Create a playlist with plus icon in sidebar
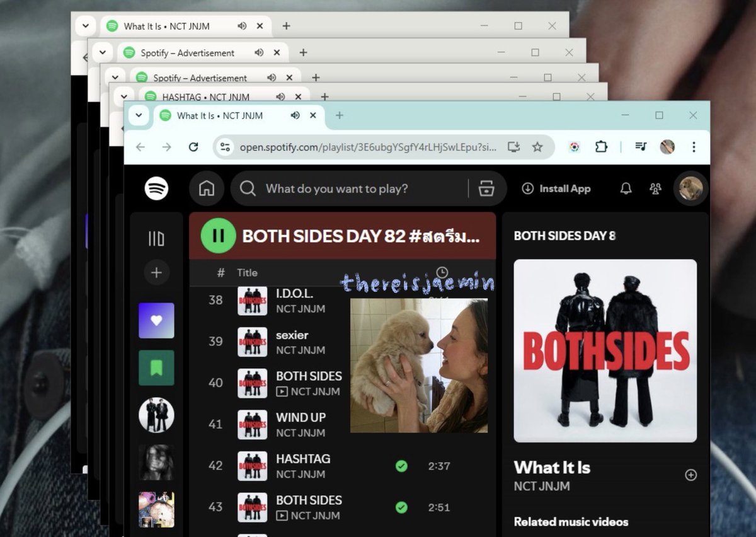756x537 pixels. (x=156, y=273)
